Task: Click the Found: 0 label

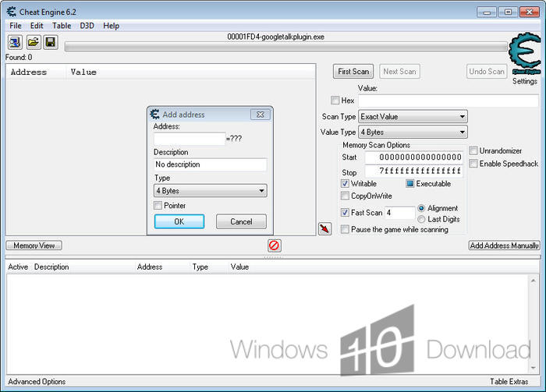Action: 19,57
